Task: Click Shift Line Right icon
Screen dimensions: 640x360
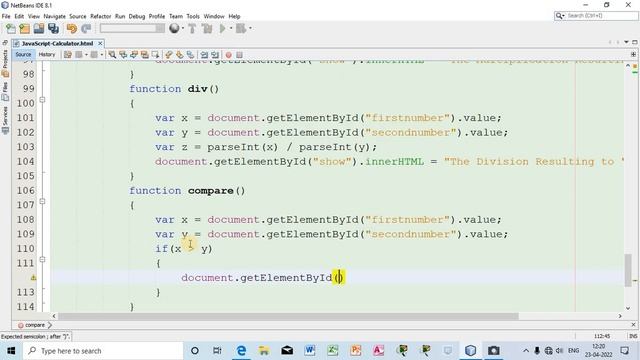Action: point(215,55)
